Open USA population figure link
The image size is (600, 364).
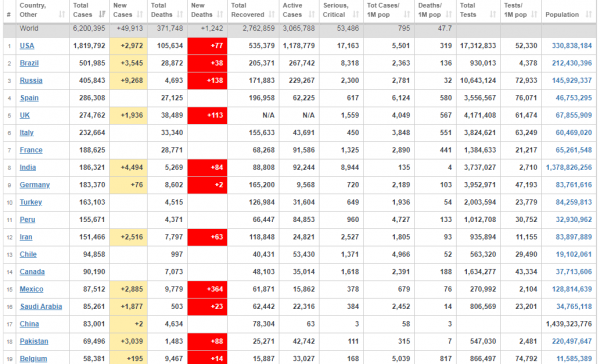(572, 46)
